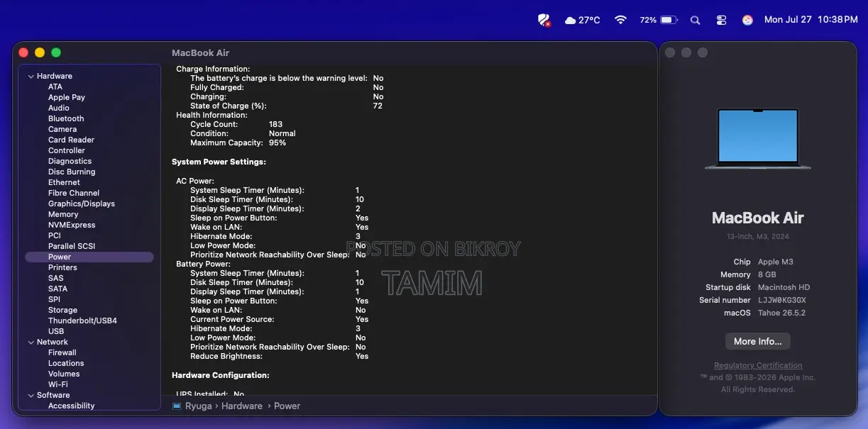Click the Current Power Source row

280,319
